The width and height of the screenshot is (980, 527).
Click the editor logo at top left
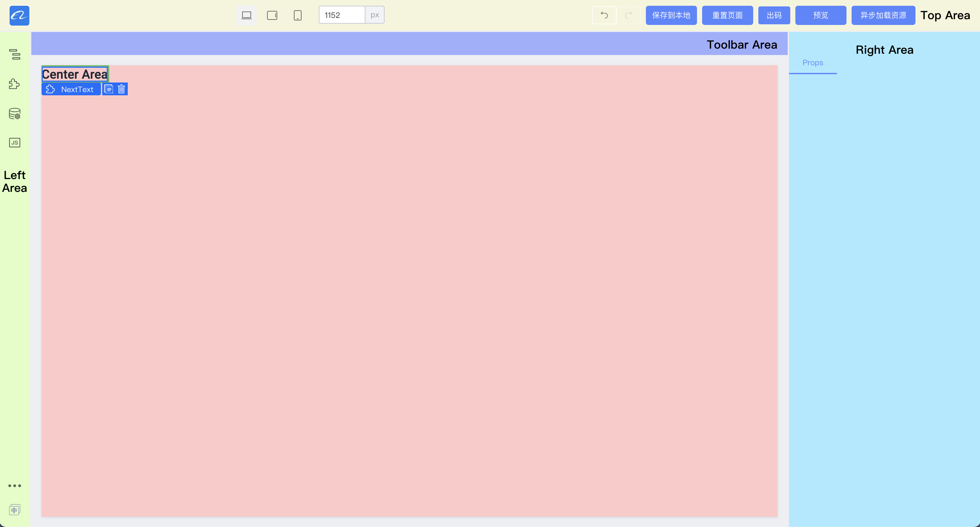tap(19, 16)
